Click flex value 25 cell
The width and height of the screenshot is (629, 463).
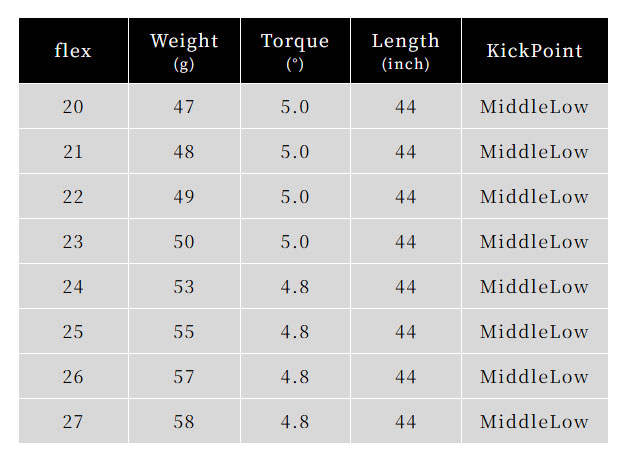click(x=73, y=331)
